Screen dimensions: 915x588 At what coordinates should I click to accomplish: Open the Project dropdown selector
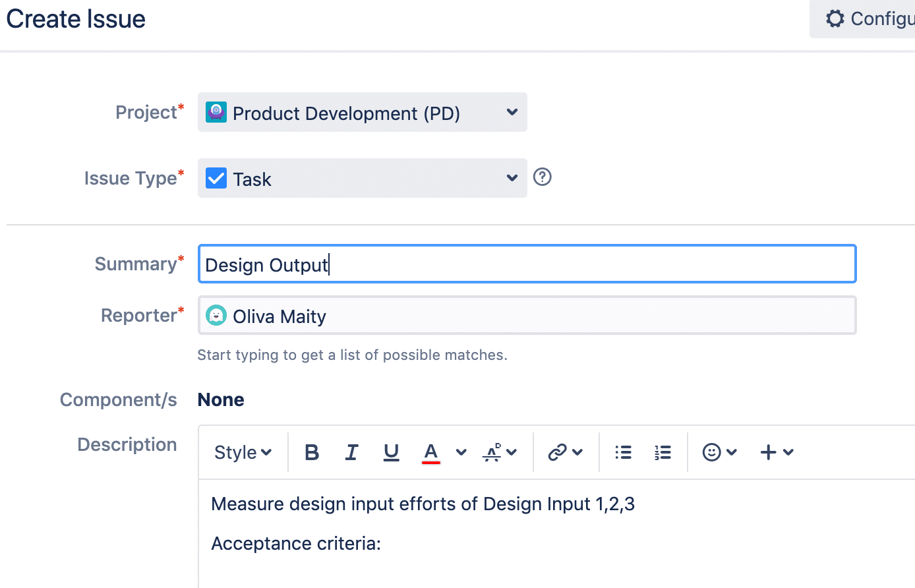[362, 113]
